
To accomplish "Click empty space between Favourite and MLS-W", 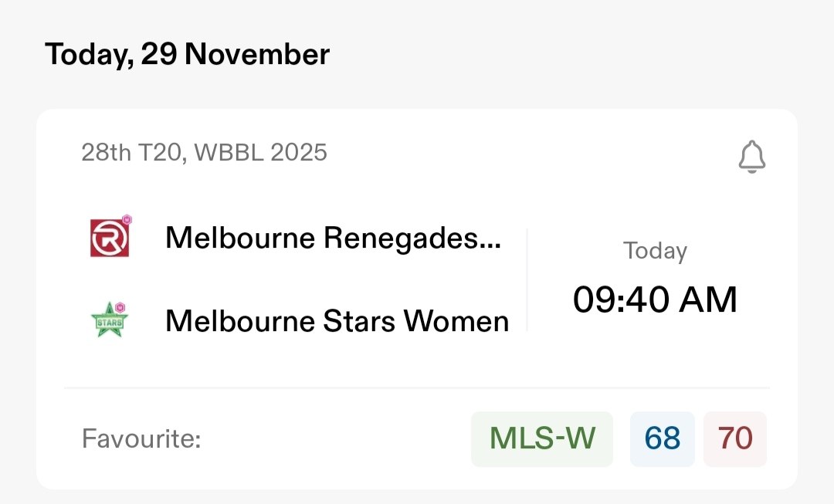I will 332,440.
